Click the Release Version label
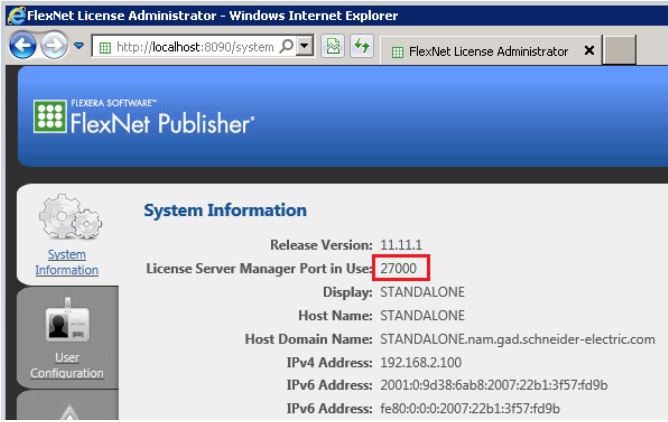668x422 pixels. point(321,245)
